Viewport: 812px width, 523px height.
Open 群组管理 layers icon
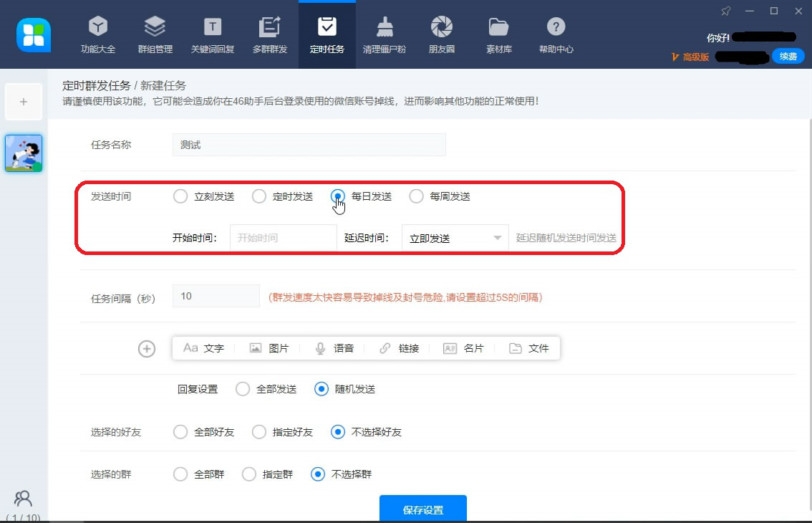[155, 27]
